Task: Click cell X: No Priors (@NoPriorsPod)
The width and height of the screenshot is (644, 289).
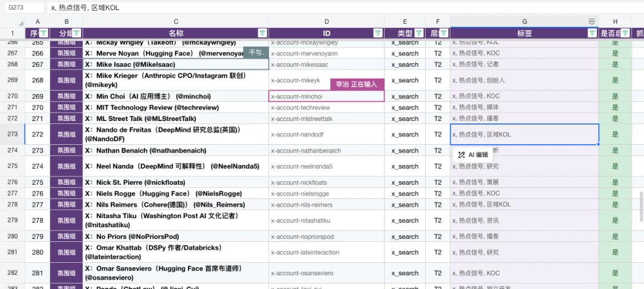Action: (x=176, y=237)
